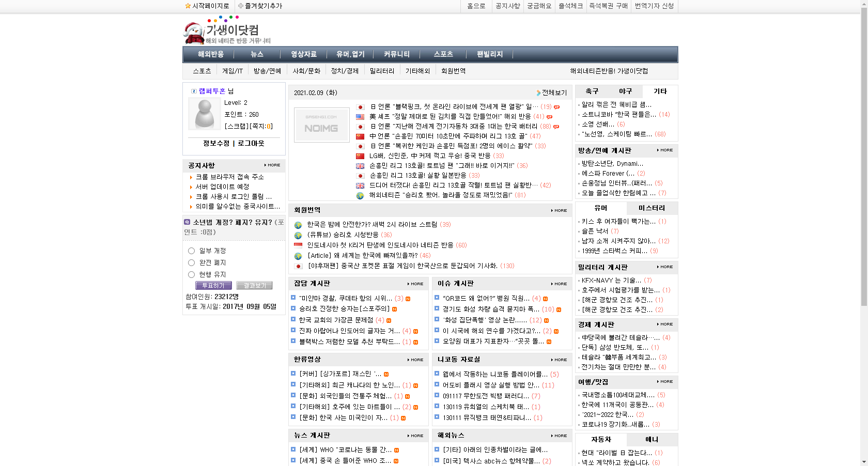The height and width of the screenshot is (466, 868).
Task: Click the orange arrow bullet beside 크롬 브라우저 접속 주소
Action: pyautogui.click(x=191, y=177)
